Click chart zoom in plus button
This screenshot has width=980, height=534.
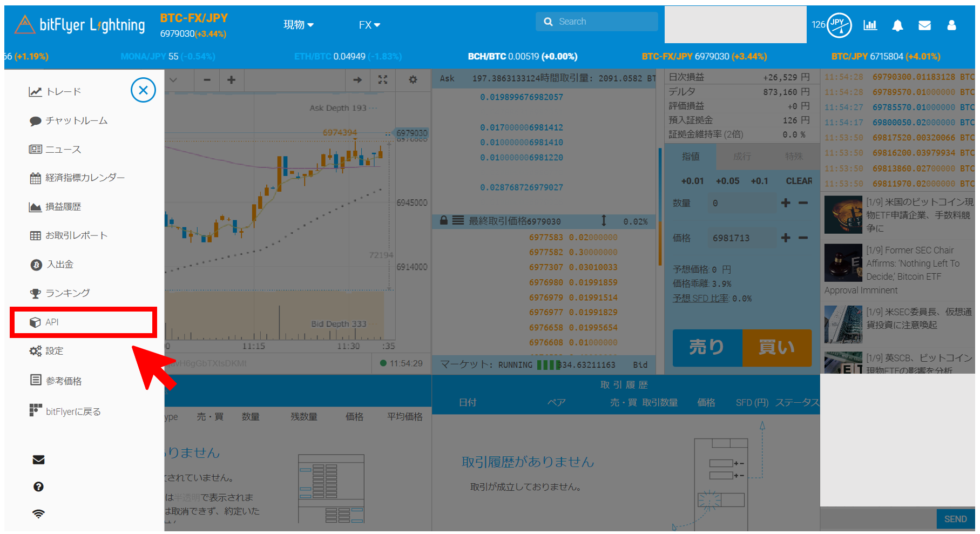[231, 80]
